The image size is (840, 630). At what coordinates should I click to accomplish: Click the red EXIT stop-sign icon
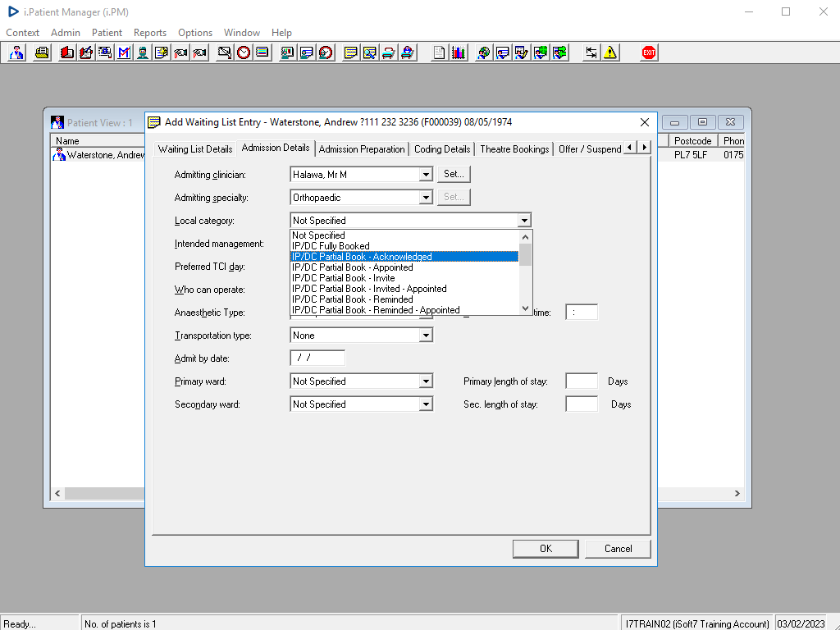(x=649, y=52)
